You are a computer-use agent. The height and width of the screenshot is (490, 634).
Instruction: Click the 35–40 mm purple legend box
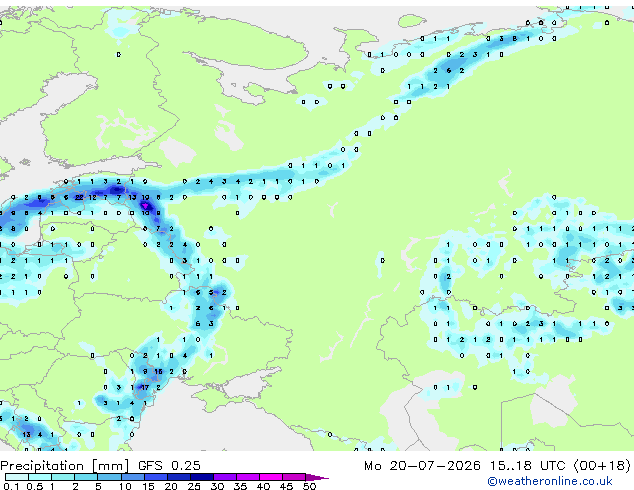click(x=247, y=477)
